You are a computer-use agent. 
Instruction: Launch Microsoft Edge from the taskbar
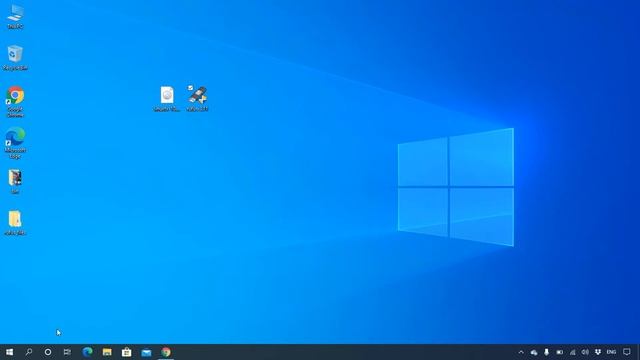coord(87,352)
